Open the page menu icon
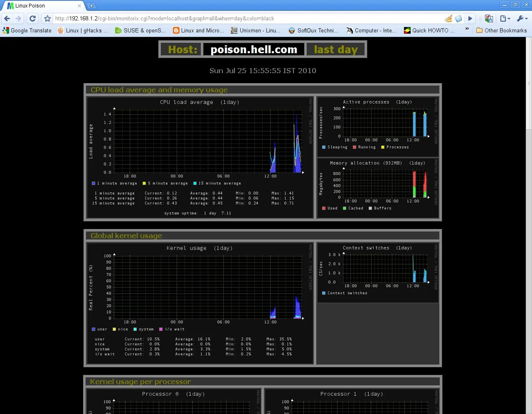532x414 pixels. (x=505, y=18)
